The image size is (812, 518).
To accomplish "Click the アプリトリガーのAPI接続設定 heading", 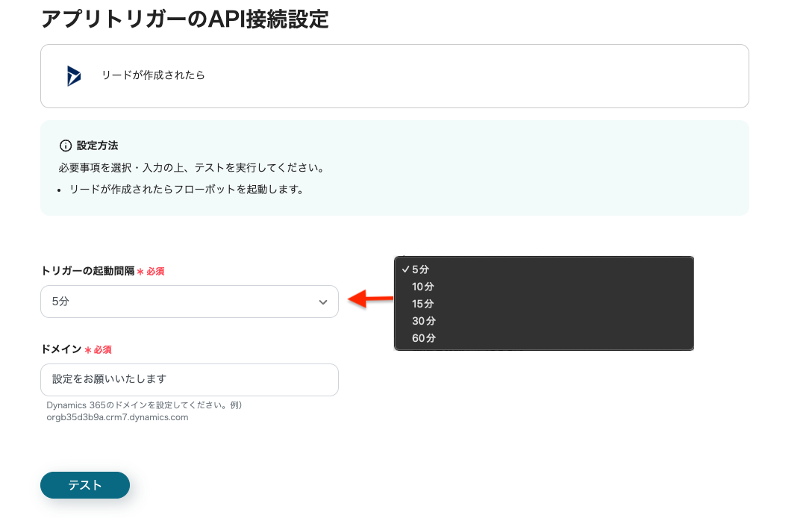I will point(185,19).
